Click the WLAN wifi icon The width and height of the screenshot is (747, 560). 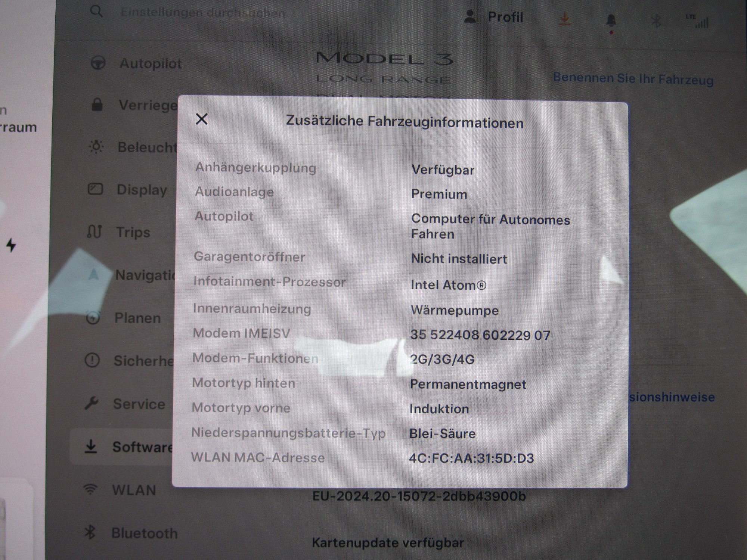90,489
